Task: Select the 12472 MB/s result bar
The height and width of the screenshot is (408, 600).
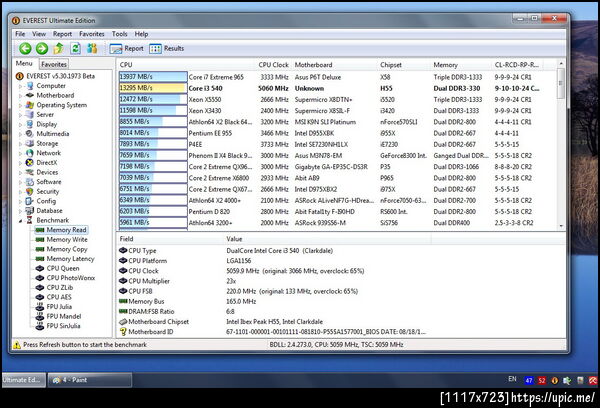Action: [x=153, y=99]
